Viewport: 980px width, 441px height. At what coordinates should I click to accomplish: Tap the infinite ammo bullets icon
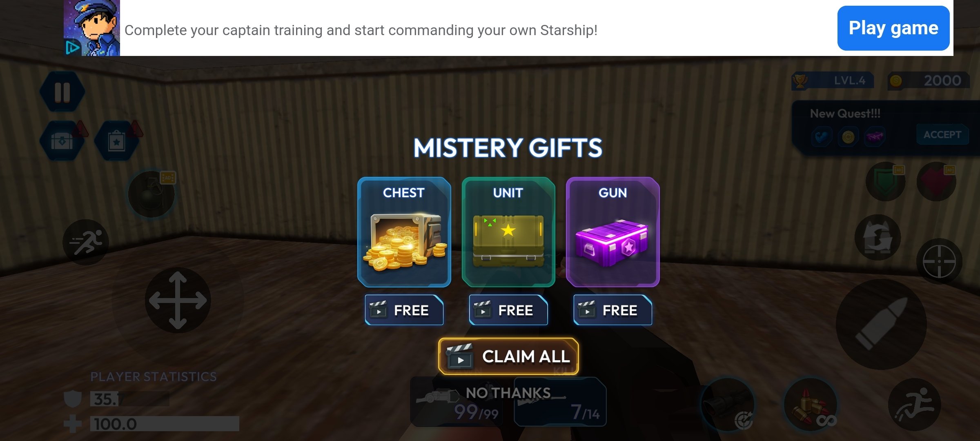811,405
